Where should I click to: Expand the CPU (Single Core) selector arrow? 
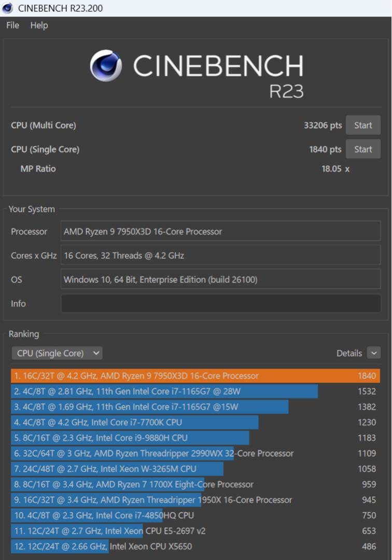(95, 353)
